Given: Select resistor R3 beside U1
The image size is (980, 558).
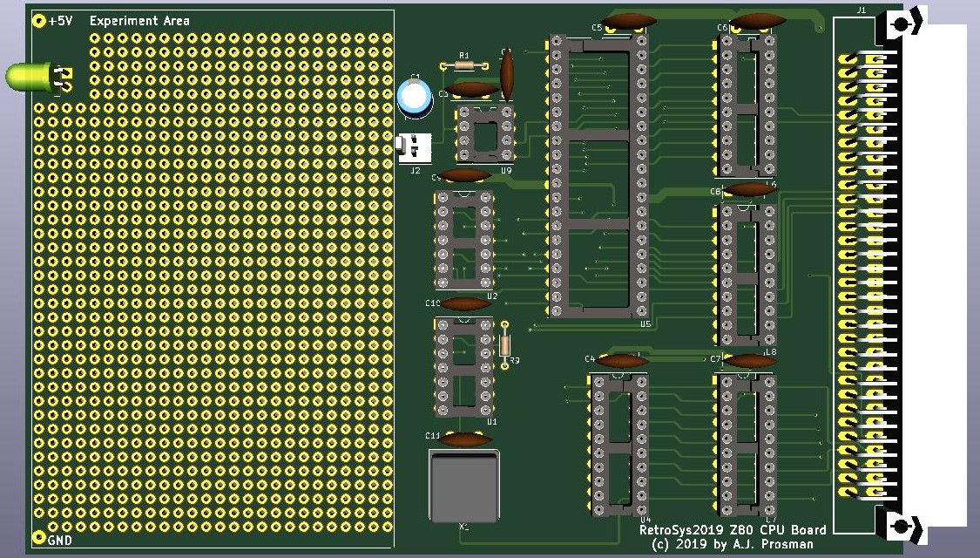Looking at the screenshot, I should 504,345.
